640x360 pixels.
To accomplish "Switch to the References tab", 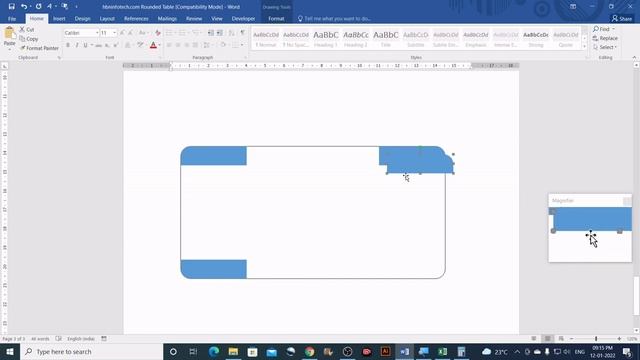I will pyautogui.click(x=136, y=18).
